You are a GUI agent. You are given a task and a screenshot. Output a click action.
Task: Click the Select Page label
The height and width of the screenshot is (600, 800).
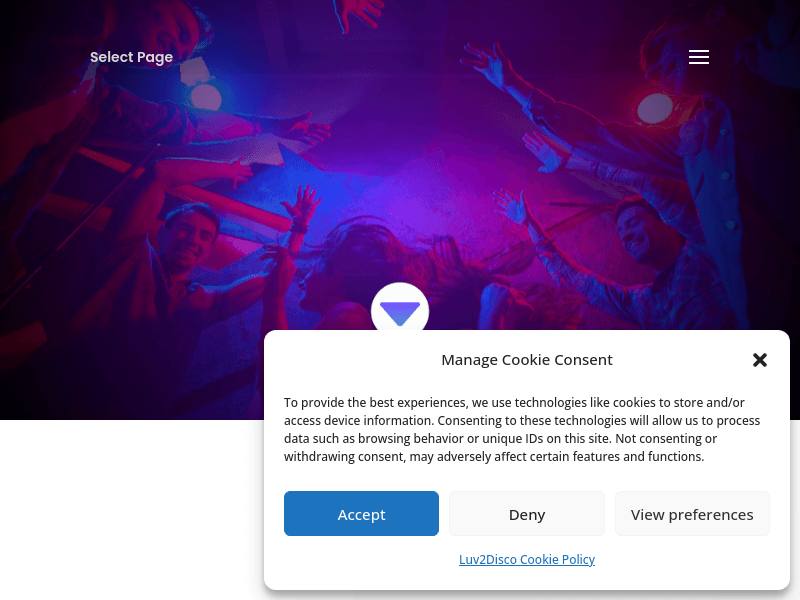(x=131, y=57)
